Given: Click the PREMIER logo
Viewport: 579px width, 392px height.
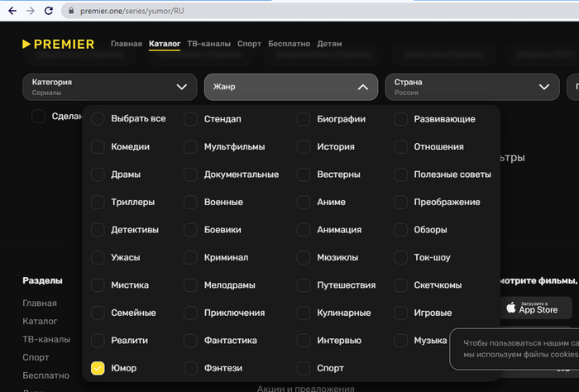Looking at the screenshot, I should click(x=58, y=44).
